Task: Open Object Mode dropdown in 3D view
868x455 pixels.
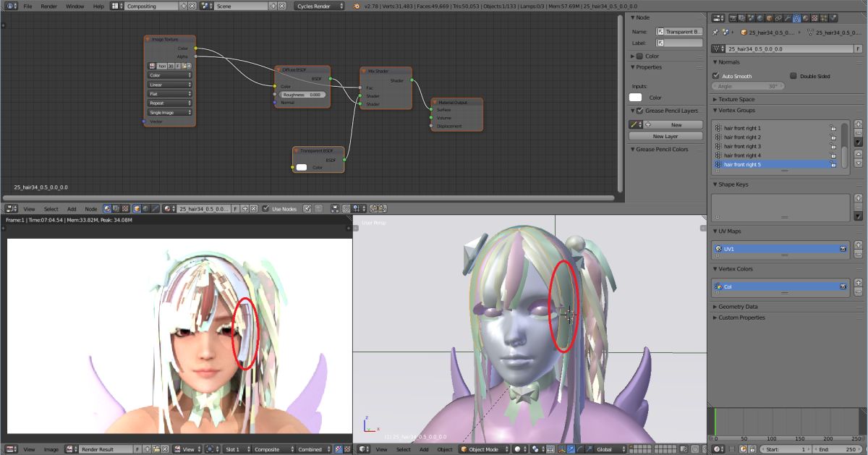Action: 482,449
